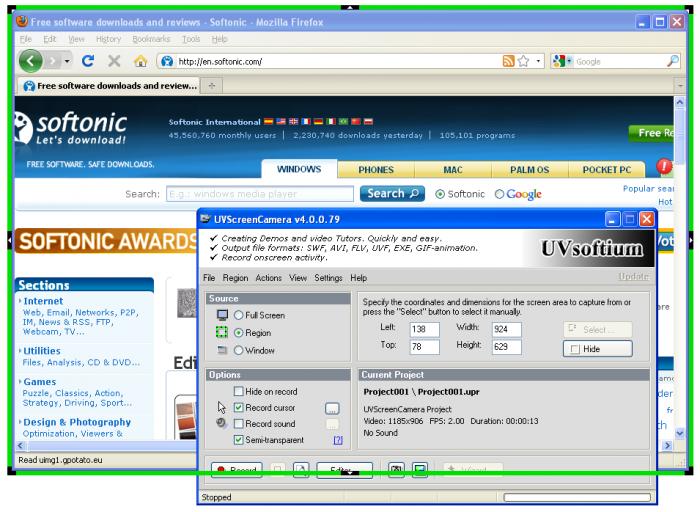
Task: Switch to the MAC tab on Softonic
Action: click(453, 170)
